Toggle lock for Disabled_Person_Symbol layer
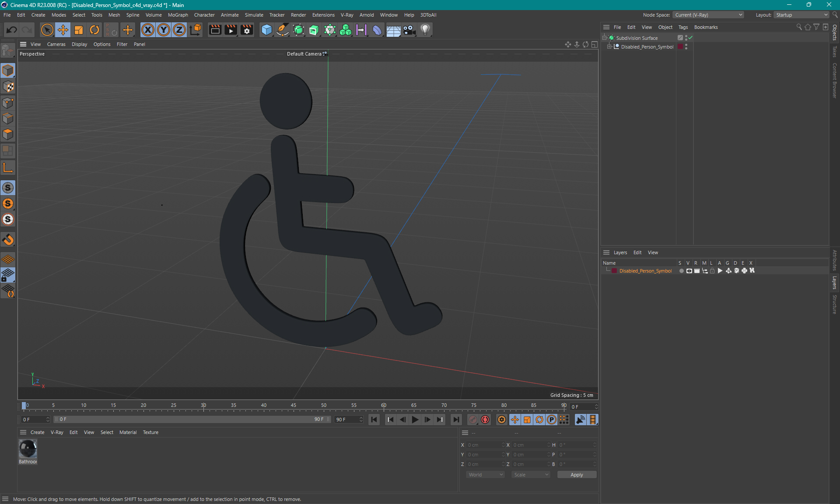Screen dimensions: 840x504 [x=712, y=271]
